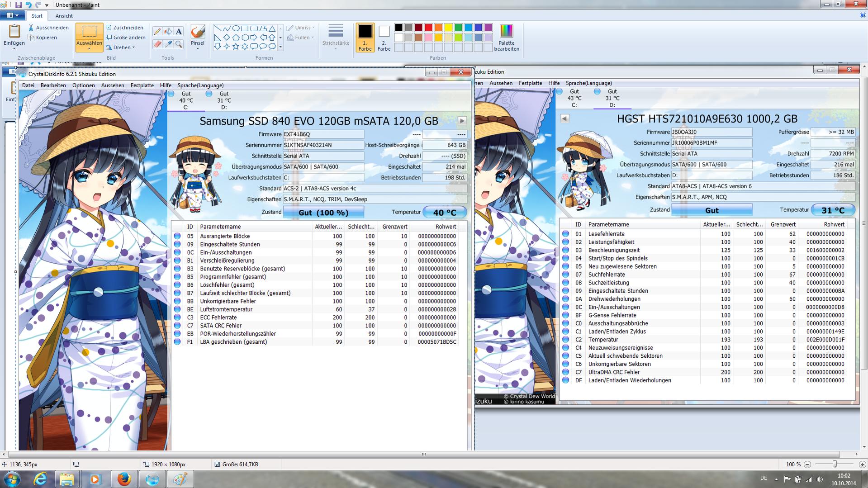
Task: Choose the Cloud callout shape
Action: (x=272, y=46)
